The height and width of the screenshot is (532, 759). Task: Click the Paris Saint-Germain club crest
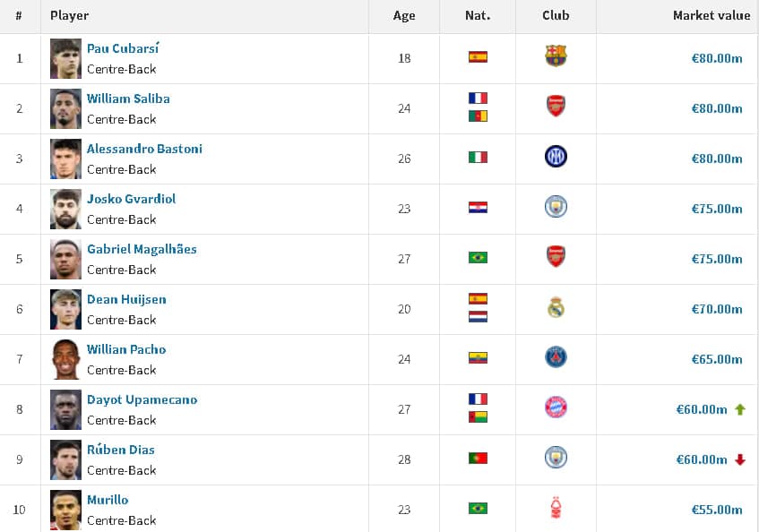pos(556,358)
